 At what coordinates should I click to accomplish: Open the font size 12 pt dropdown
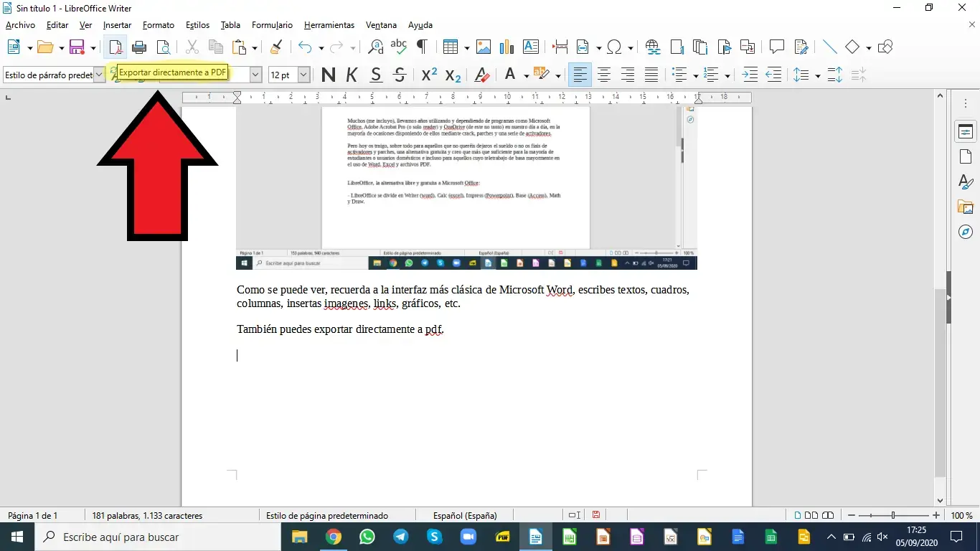(304, 75)
